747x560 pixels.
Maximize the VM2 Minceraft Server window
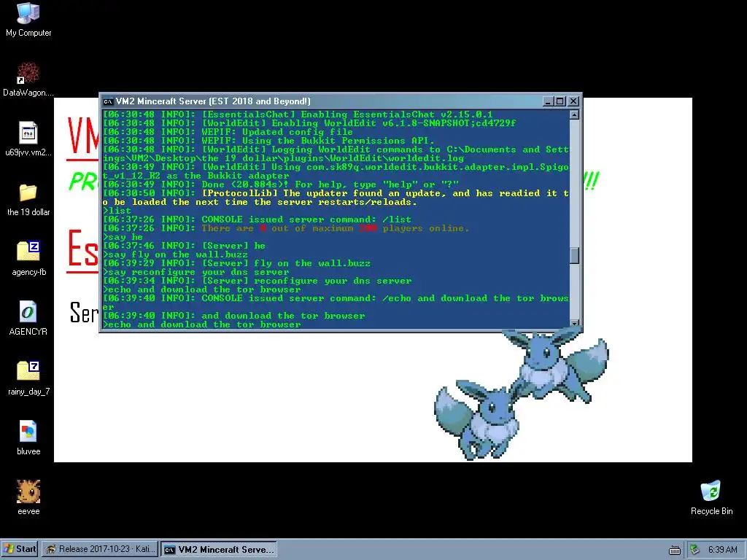pos(560,101)
